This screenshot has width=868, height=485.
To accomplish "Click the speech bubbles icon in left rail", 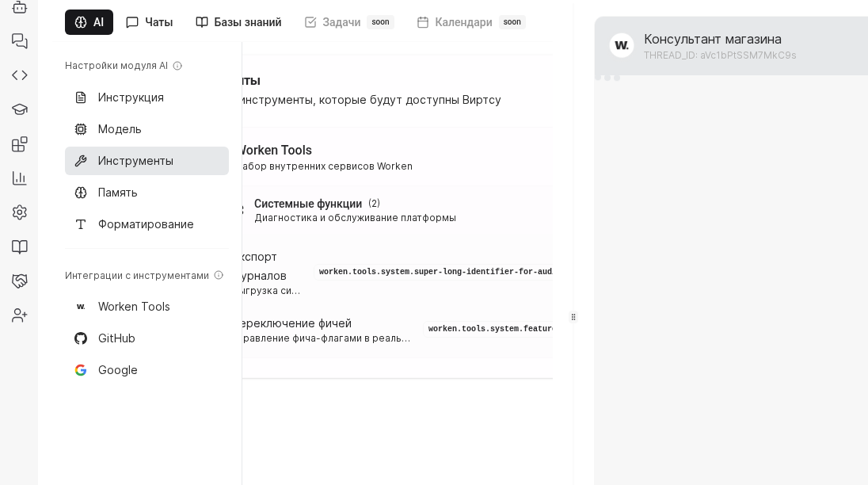I will [20, 41].
